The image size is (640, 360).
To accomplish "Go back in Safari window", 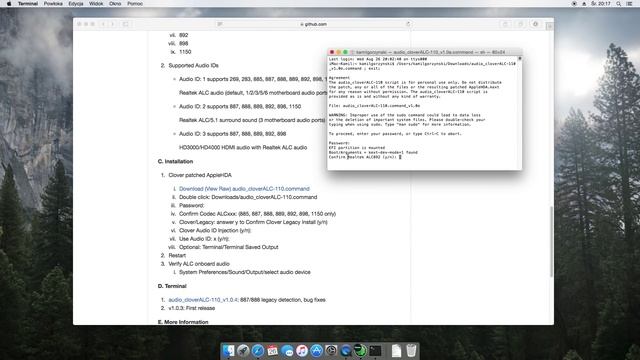I will click(x=103, y=24).
